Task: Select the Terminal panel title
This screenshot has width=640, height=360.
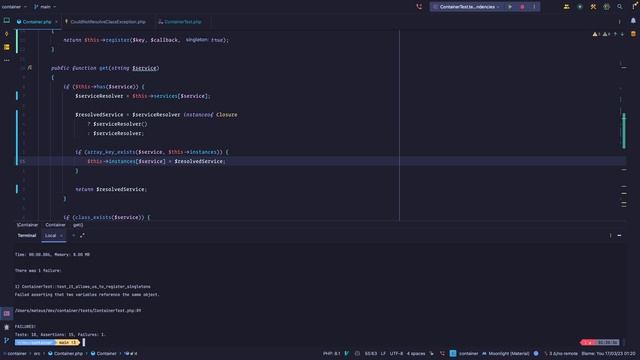Action: click(x=27, y=236)
